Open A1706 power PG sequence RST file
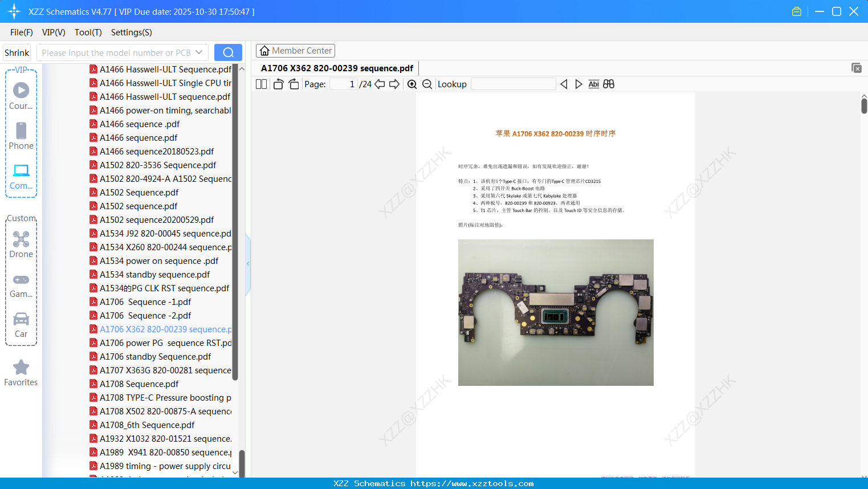The height and width of the screenshot is (489, 868). coord(161,343)
